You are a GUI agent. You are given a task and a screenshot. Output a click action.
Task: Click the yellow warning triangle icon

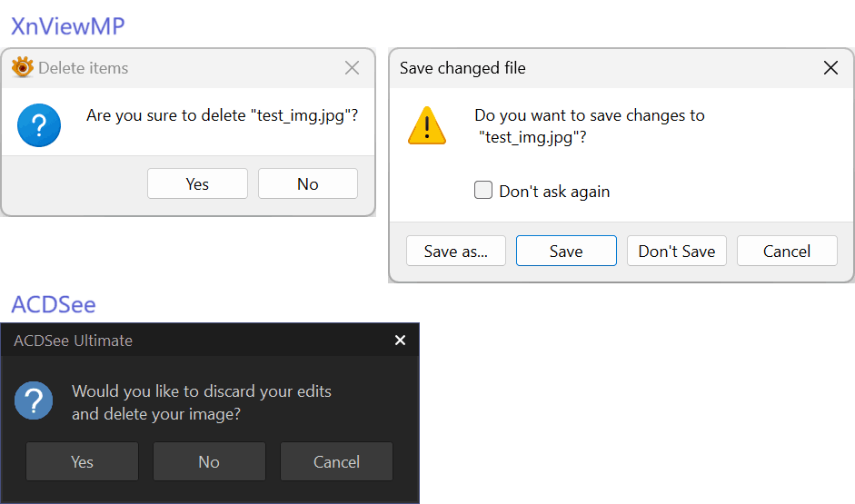tap(427, 125)
